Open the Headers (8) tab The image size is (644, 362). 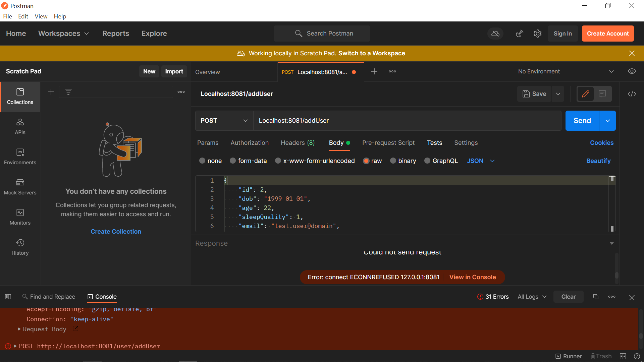point(298,143)
